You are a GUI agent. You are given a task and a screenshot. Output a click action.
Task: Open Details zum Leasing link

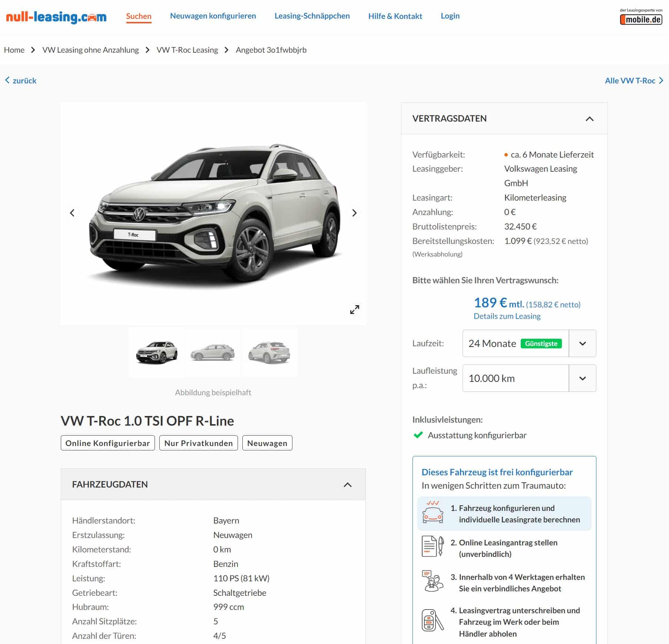[x=507, y=316]
